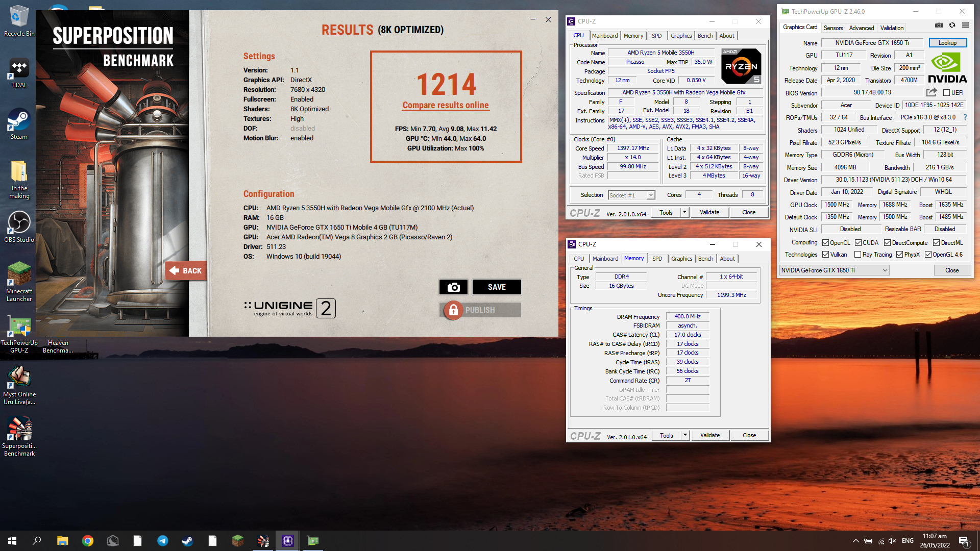Open Tools dropdown arrow in lower CPU-Z
The height and width of the screenshot is (551, 980).
point(685,435)
